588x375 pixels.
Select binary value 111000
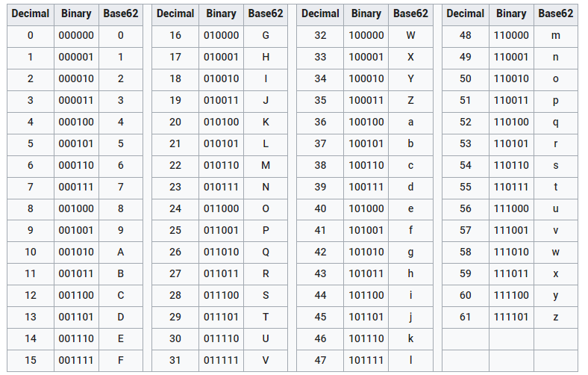(x=511, y=209)
